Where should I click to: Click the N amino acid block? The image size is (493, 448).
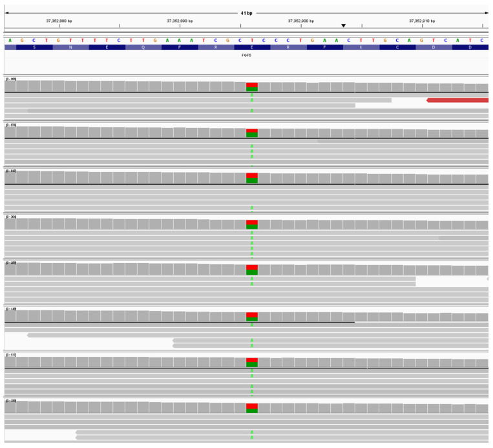tap(70, 47)
